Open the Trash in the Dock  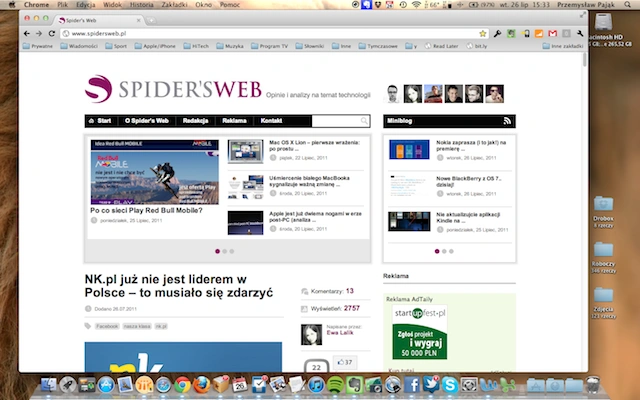593,384
